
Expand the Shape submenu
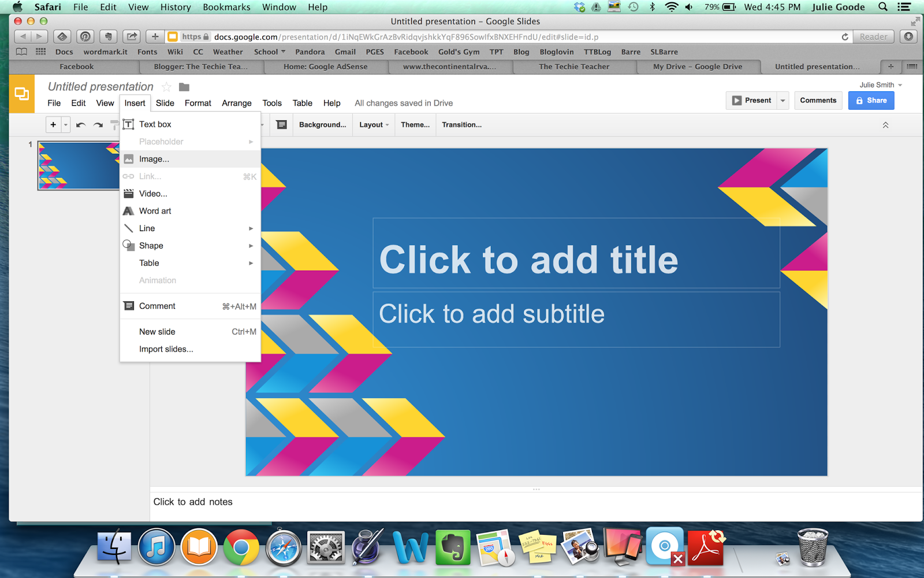[x=191, y=246]
